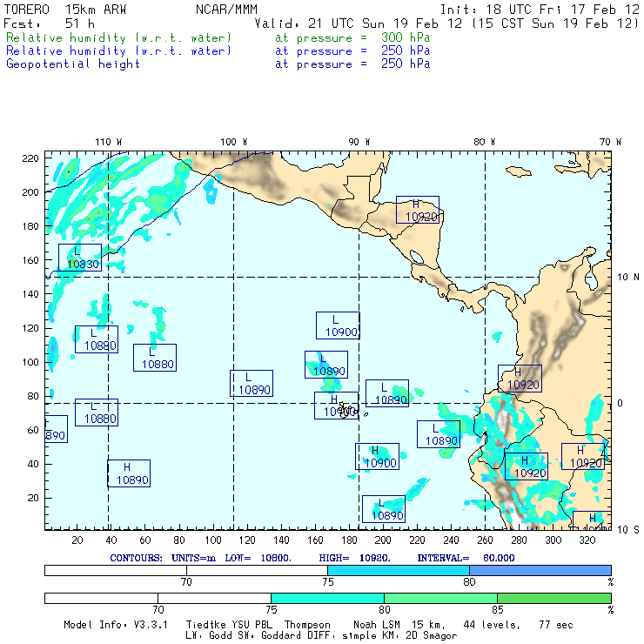This screenshot has height=644, width=644.
Task: Click the Geopotential height legend text
Action: [73, 64]
